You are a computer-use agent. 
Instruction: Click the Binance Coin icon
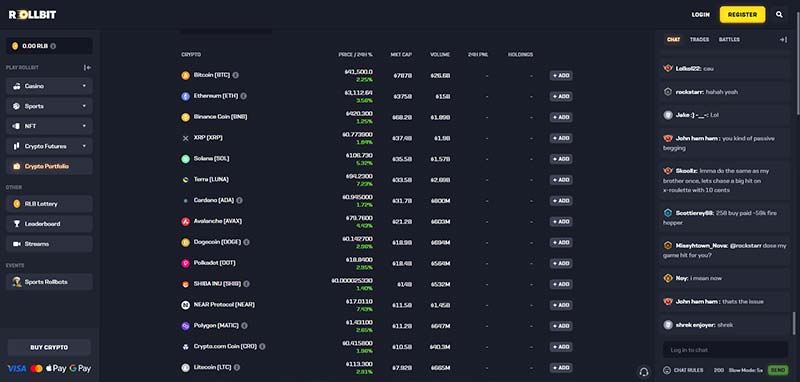click(185, 117)
